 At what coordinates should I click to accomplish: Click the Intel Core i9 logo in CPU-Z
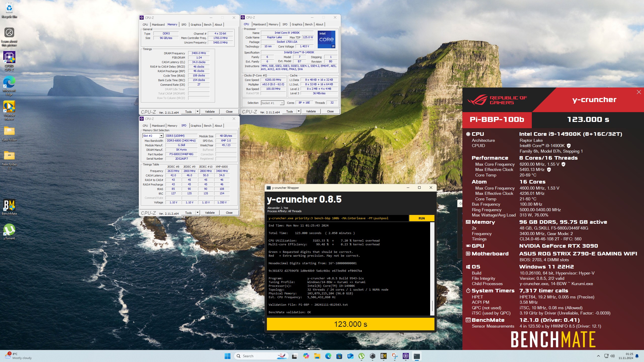click(326, 39)
